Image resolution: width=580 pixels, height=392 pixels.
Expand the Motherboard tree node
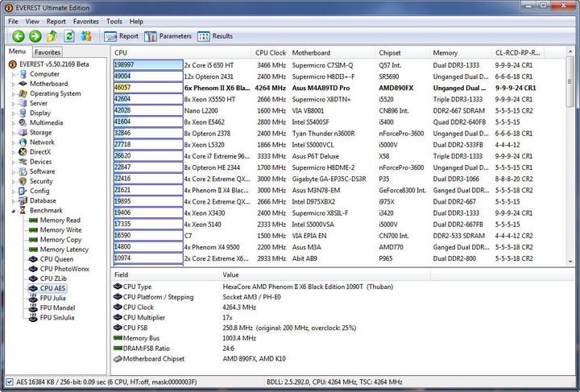pos(14,84)
